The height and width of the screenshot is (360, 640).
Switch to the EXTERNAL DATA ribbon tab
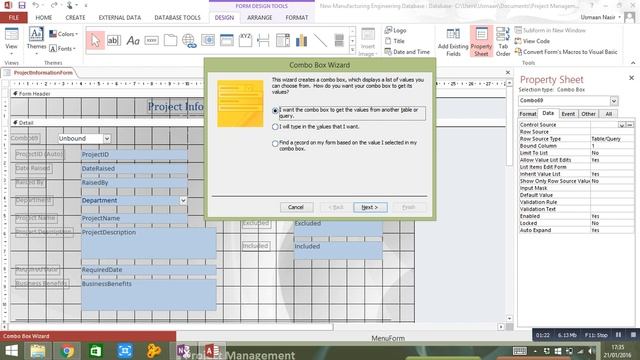pyautogui.click(x=120, y=18)
